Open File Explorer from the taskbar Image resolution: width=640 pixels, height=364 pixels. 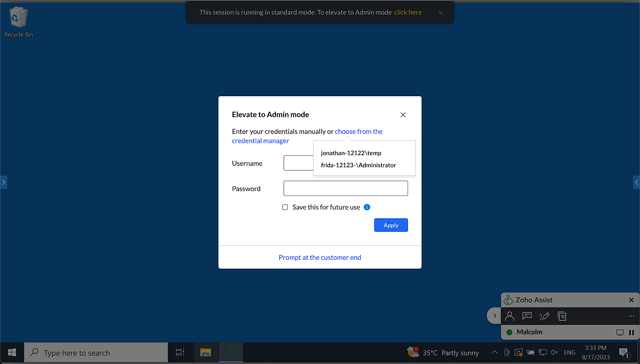point(206,352)
